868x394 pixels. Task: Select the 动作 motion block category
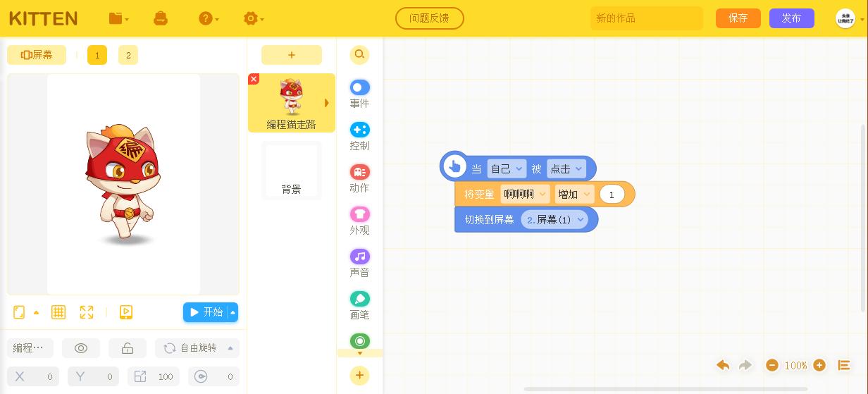click(x=359, y=178)
